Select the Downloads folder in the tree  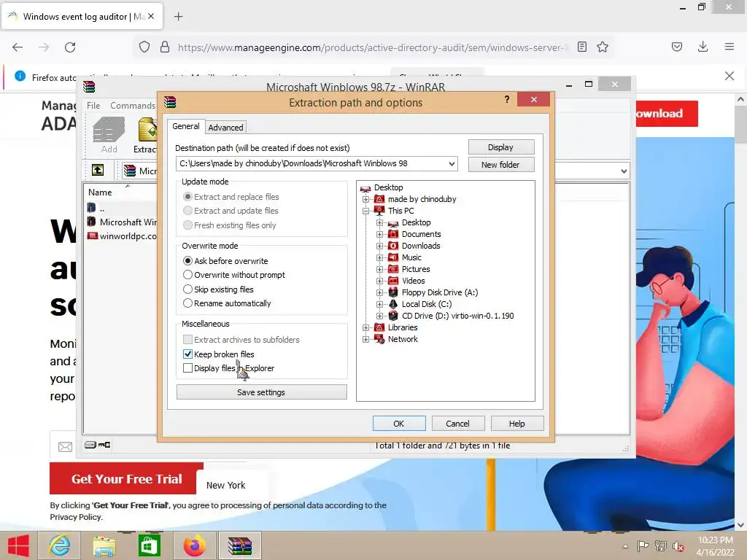click(x=421, y=246)
